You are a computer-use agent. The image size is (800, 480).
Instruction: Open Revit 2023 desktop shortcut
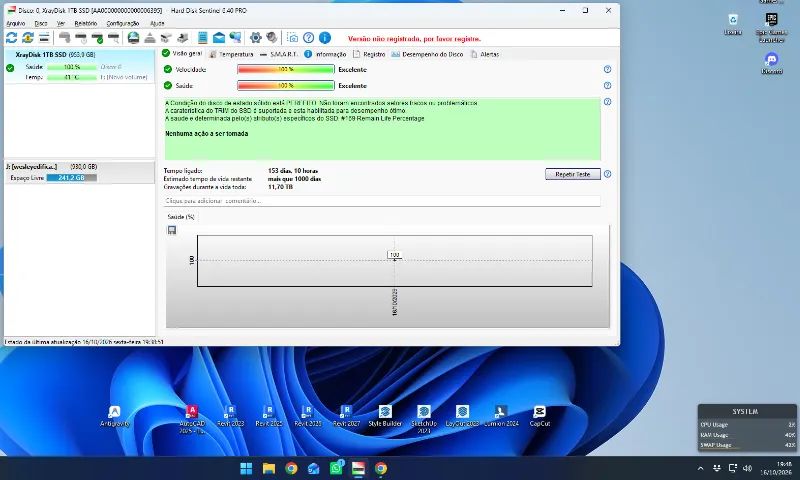pos(231,416)
